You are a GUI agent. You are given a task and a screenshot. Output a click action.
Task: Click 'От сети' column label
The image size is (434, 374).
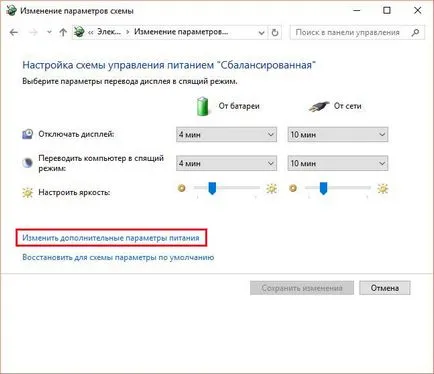pos(348,106)
